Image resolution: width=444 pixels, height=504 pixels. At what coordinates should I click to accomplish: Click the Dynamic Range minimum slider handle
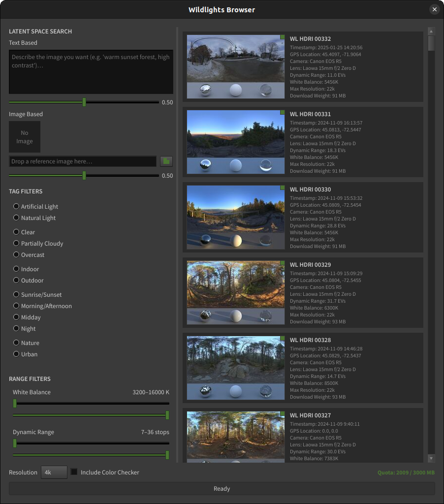pyautogui.click(x=15, y=443)
